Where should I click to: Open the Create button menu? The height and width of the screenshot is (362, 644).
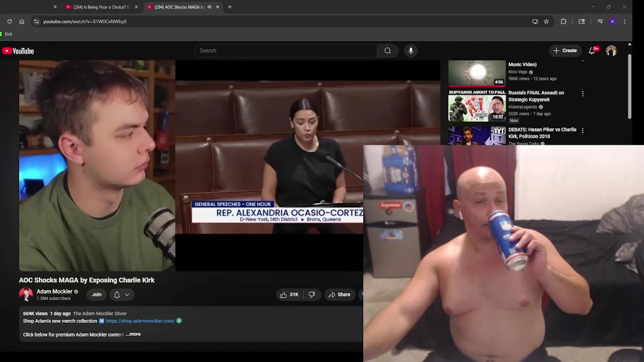click(565, 51)
